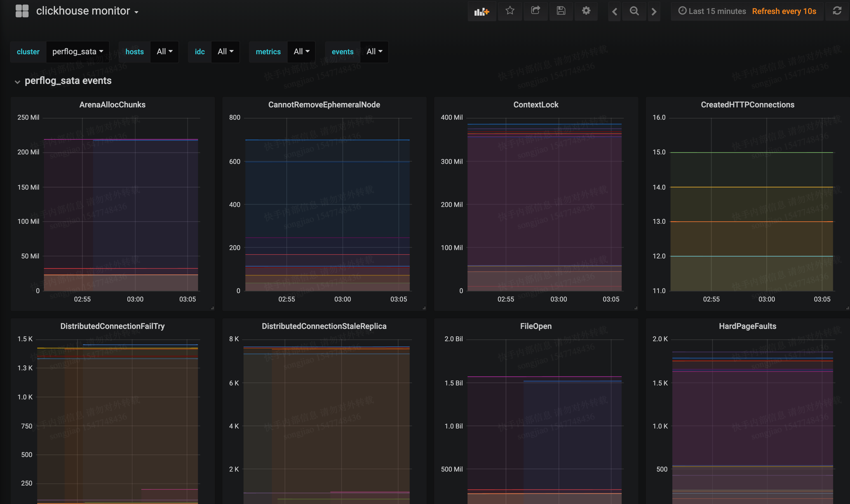850x504 pixels.
Task: Open the metrics All dropdown
Action: click(301, 52)
